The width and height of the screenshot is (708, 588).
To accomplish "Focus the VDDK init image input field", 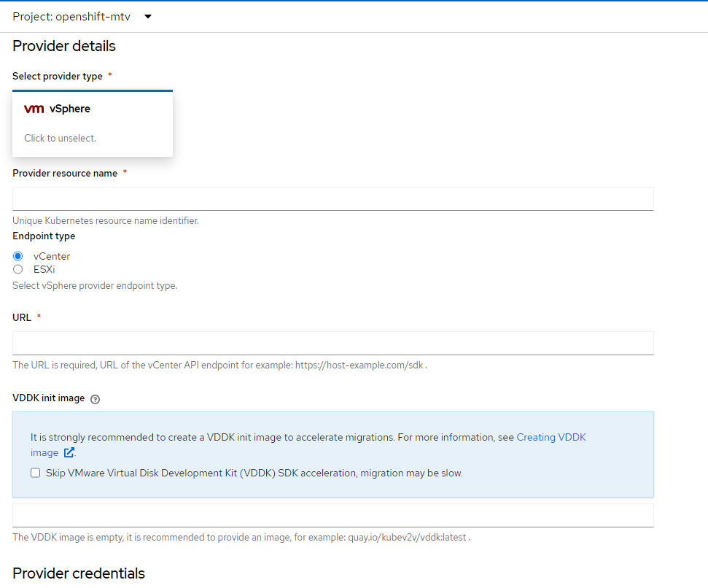I will 332,515.
